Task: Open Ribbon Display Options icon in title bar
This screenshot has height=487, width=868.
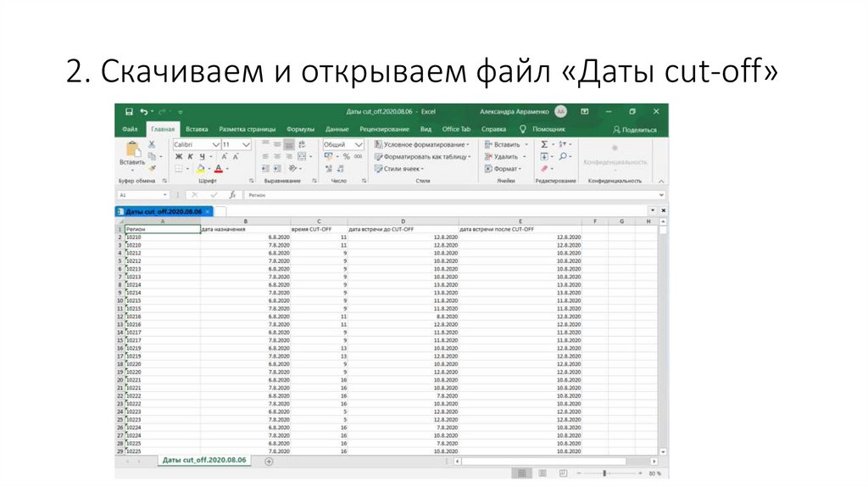Action: pyautogui.click(x=585, y=111)
